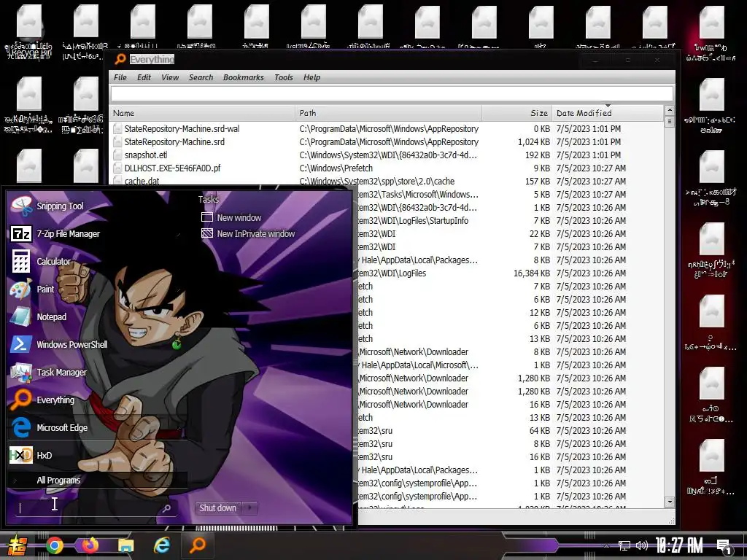Sort results by Size column header

click(517, 113)
